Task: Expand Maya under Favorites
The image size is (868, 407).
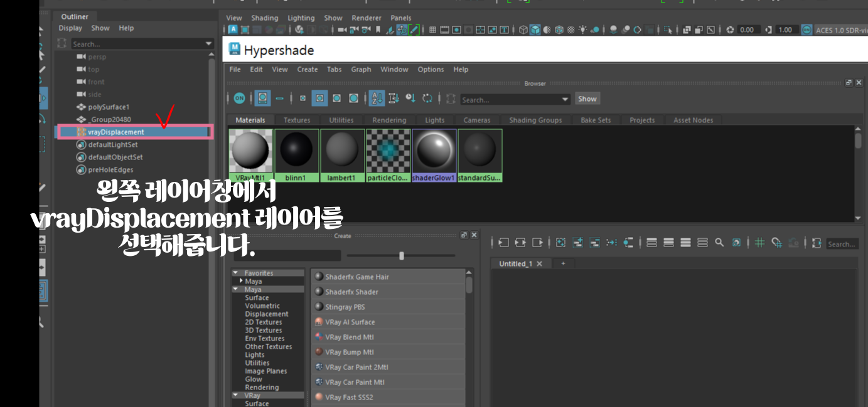Action: point(241,281)
